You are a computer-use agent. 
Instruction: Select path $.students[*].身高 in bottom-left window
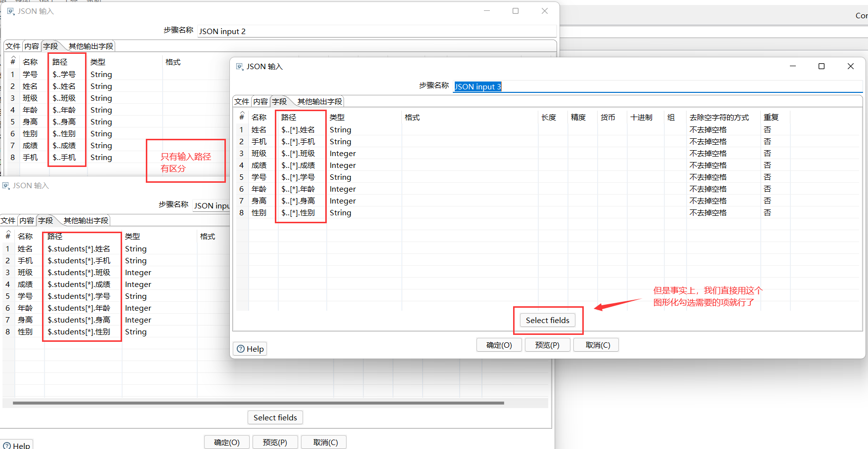pyautogui.click(x=83, y=320)
